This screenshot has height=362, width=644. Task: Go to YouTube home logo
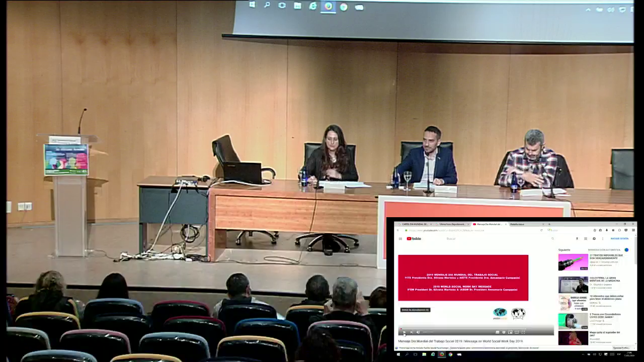point(414,239)
